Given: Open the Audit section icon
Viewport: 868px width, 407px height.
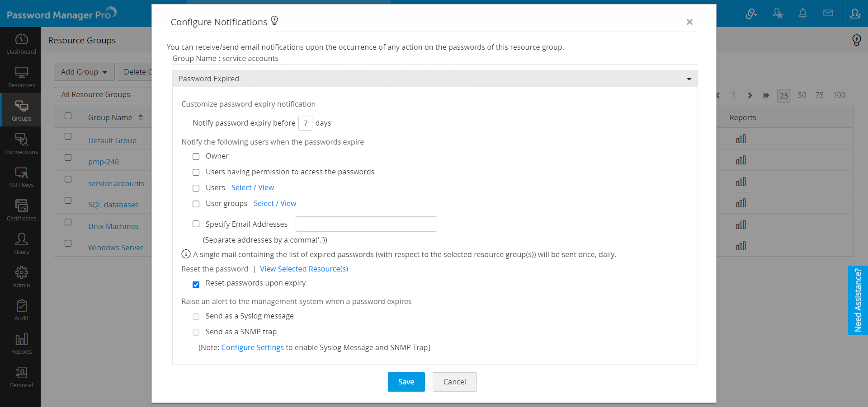Looking at the screenshot, I should pyautogui.click(x=21, y=310).
